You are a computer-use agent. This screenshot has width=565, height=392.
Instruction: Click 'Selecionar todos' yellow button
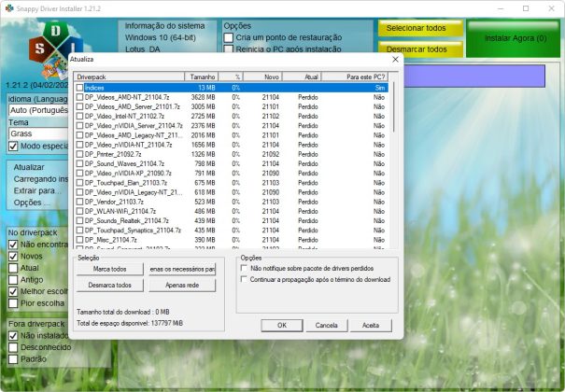(x=420, y=28)
